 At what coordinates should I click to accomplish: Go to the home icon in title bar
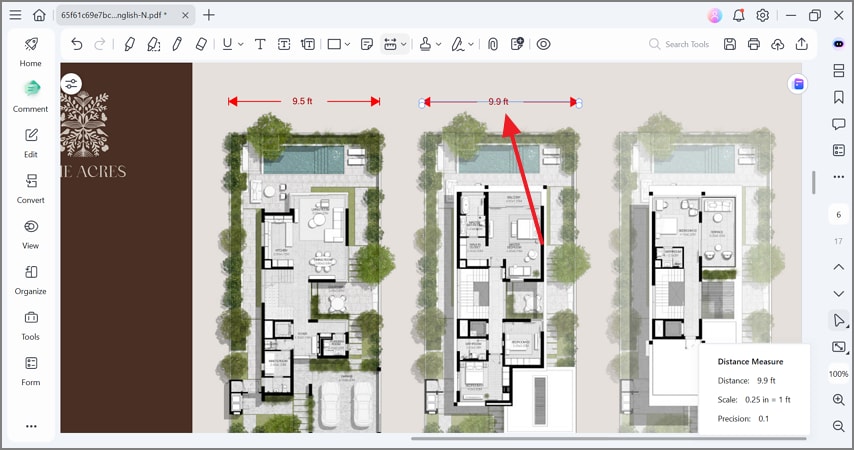pos(39,15)
